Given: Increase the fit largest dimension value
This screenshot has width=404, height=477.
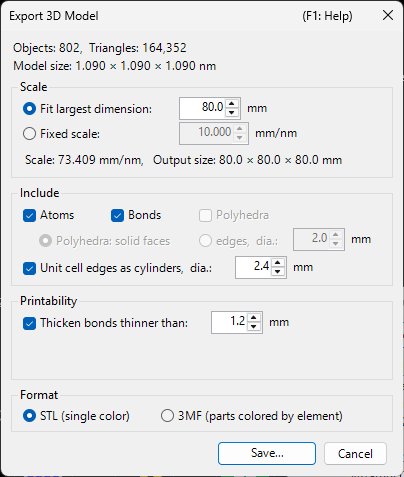Looking at the screenshot, I should click(232, 104).
